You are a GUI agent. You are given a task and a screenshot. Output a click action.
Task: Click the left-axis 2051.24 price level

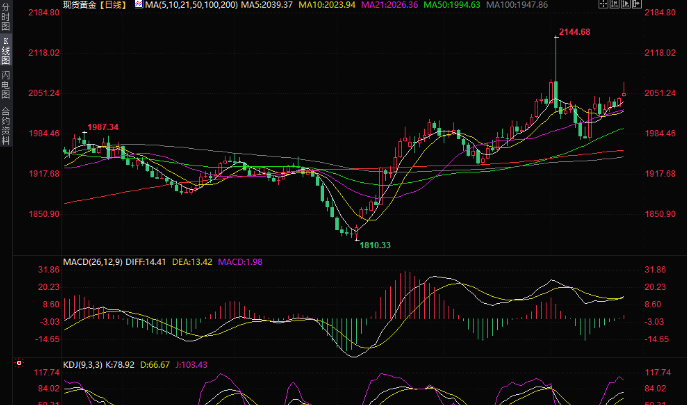[x=45, y=93]
